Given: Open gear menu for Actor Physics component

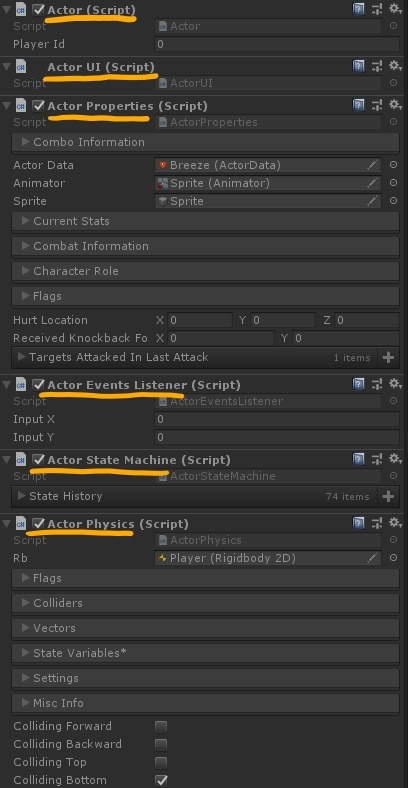Looking at the screenshot, I should 395,523.
